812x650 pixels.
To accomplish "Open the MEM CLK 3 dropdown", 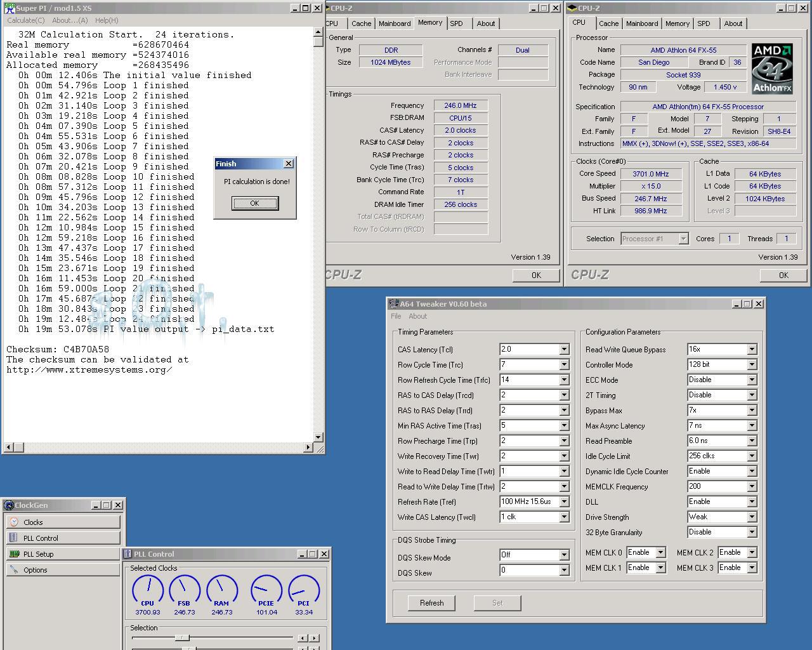I will coord(752,567).
